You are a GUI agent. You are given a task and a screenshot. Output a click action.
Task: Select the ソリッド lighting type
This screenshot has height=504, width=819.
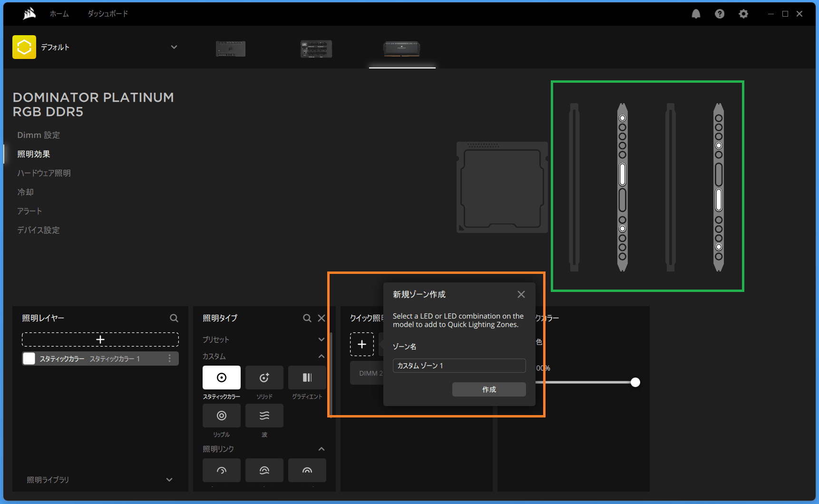[264, 378]
